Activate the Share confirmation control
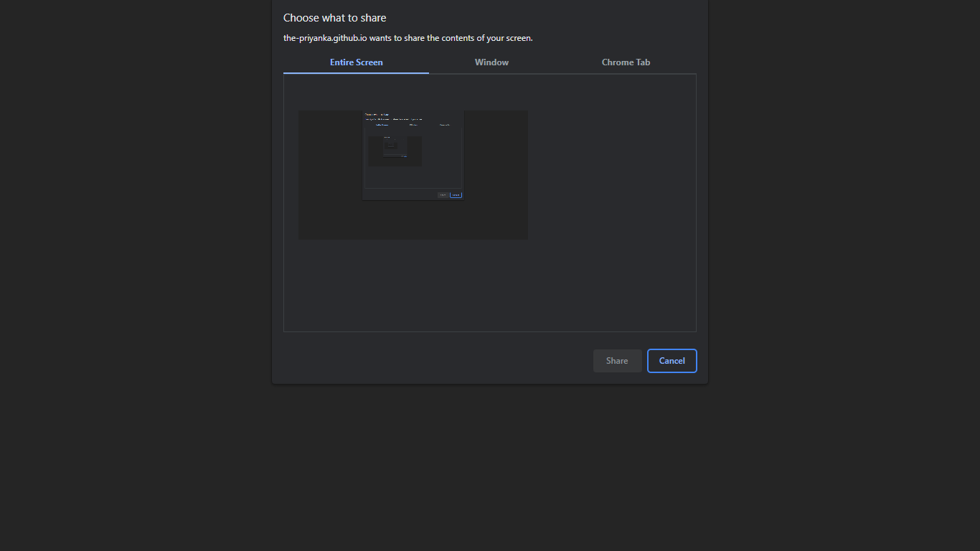The image size is (980, 551). [x=617, y=360]
